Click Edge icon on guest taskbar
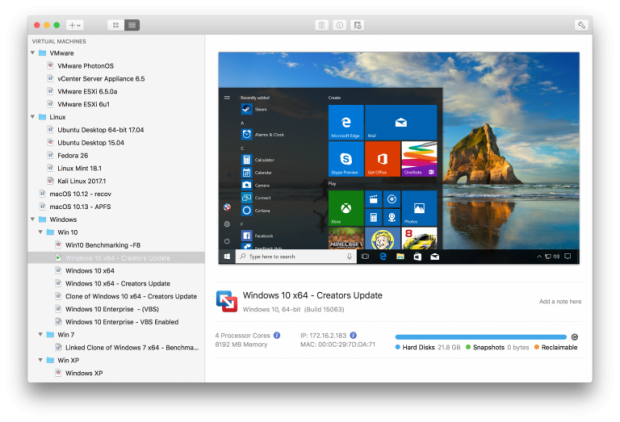 tap(383, 257)
